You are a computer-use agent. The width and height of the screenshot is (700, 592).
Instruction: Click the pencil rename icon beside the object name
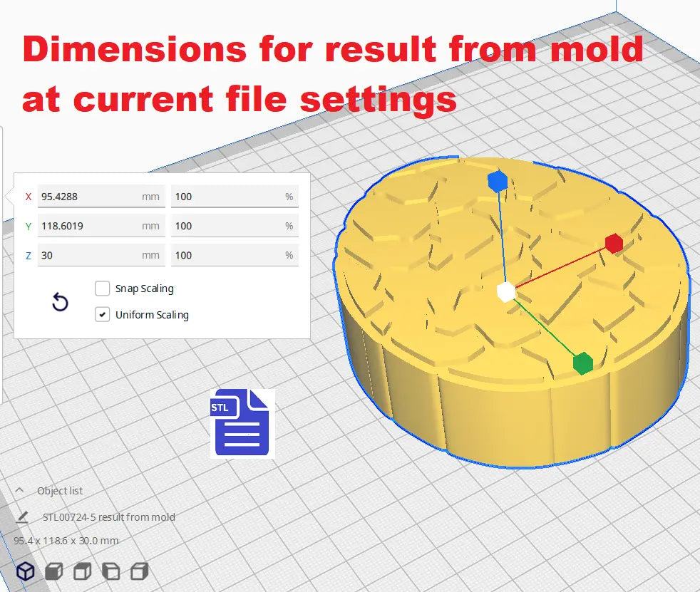24,517
